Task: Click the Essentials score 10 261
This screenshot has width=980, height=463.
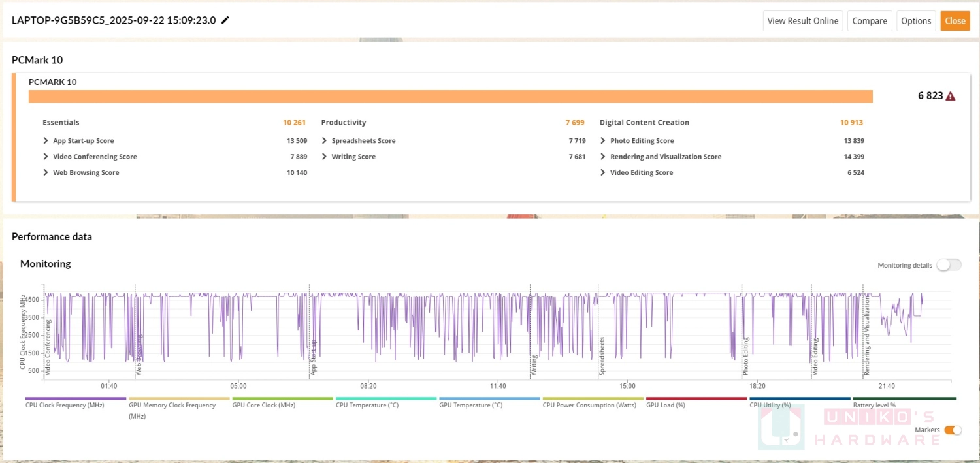Action: (x=295, y=123)
